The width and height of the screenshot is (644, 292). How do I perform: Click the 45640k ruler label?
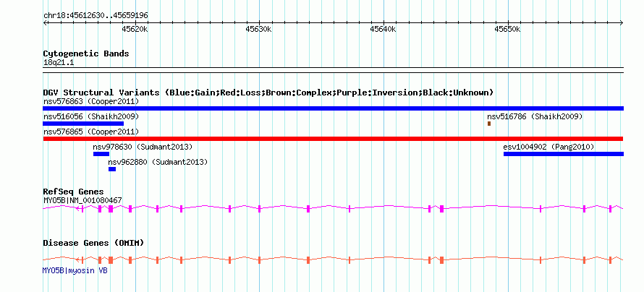[383, 29]
